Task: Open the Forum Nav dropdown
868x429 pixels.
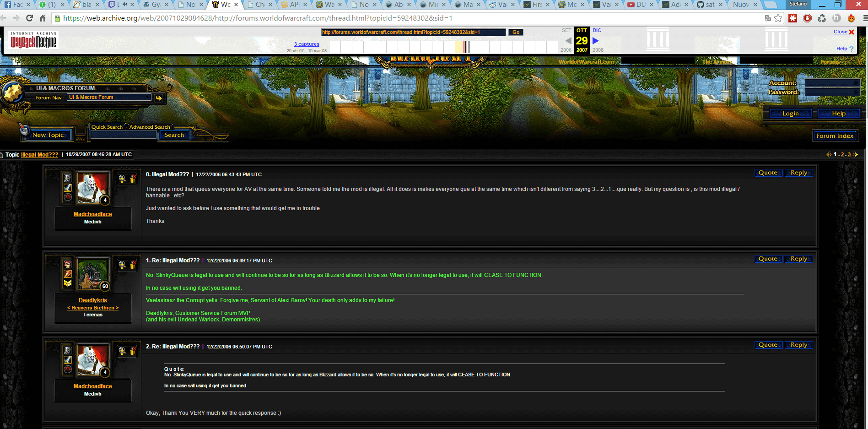Action: point(109,97)
